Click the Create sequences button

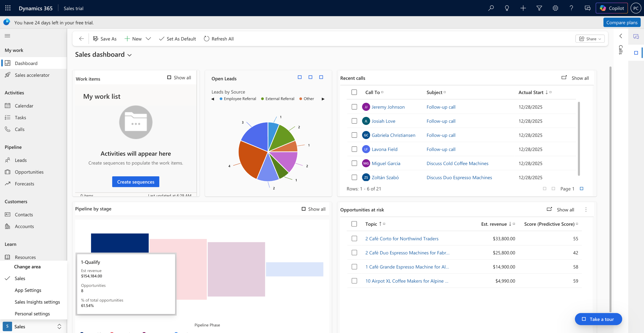pyautogui.click(x=136, y=182)
